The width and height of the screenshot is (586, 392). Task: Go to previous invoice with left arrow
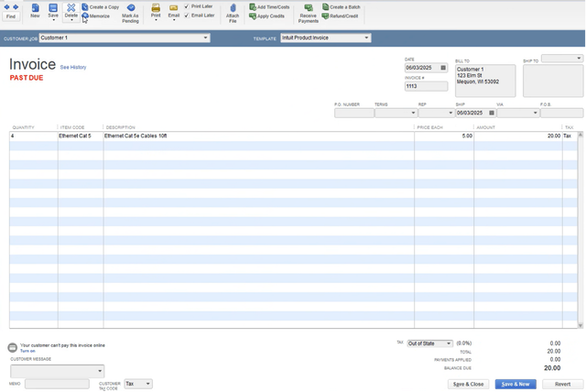coord(6,6)
